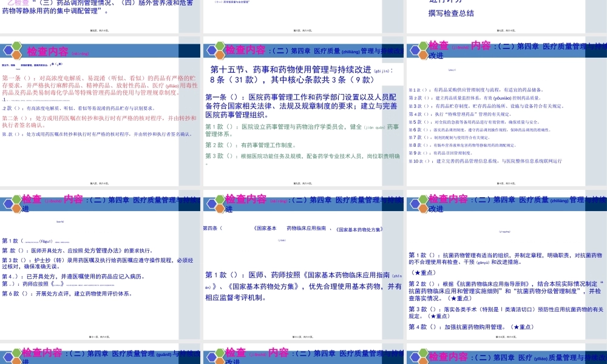Click the ★重点 star after 第4款 加强抗菌药物购用管理

coord(522,327)
